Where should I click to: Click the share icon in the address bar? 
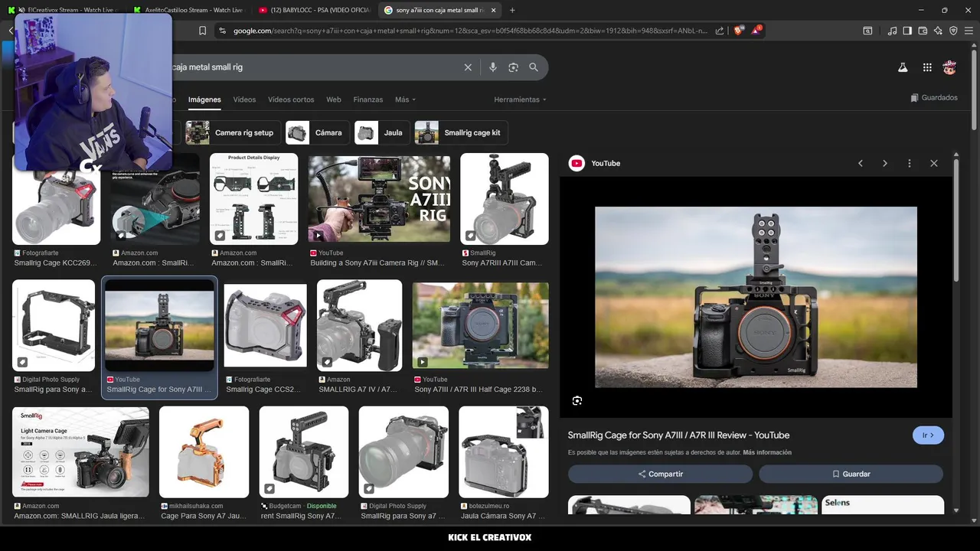(x=720, y=31)
